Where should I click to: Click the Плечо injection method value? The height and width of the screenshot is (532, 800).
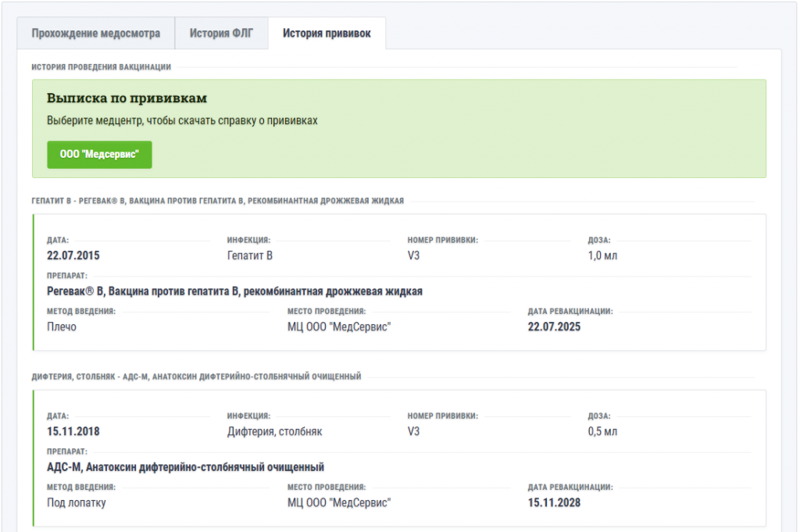click(62, 327)
